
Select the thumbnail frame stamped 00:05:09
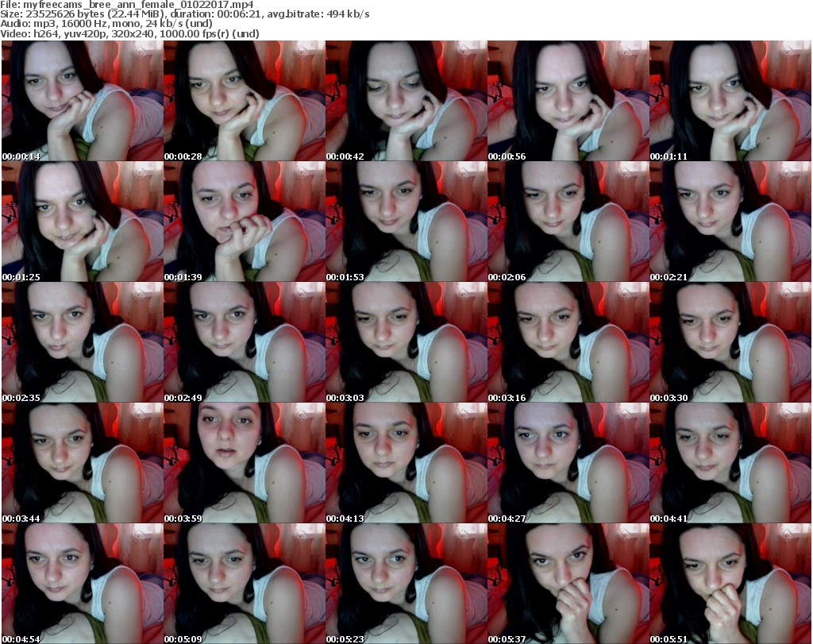245,584
